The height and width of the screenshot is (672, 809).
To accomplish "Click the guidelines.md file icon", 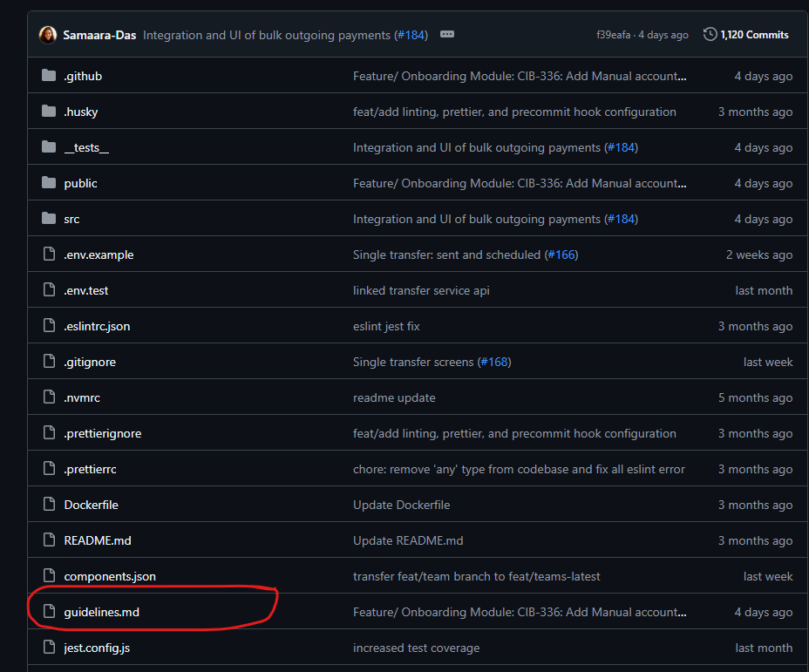I will pos(49,612).
